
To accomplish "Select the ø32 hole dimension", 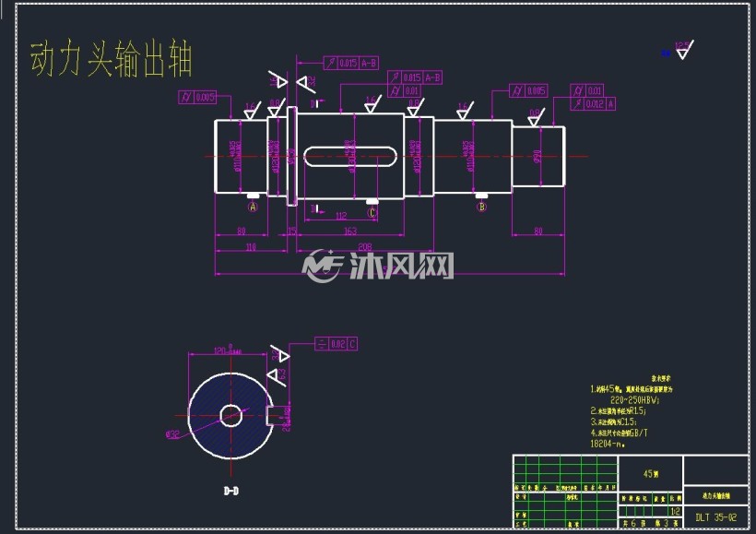I will tap(172, 434).
